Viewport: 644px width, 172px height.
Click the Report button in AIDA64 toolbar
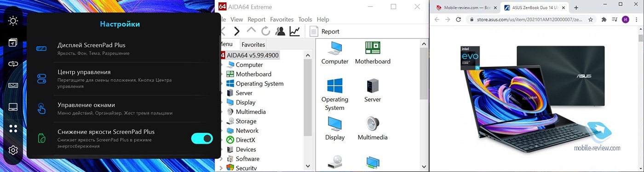click(324, 31)
